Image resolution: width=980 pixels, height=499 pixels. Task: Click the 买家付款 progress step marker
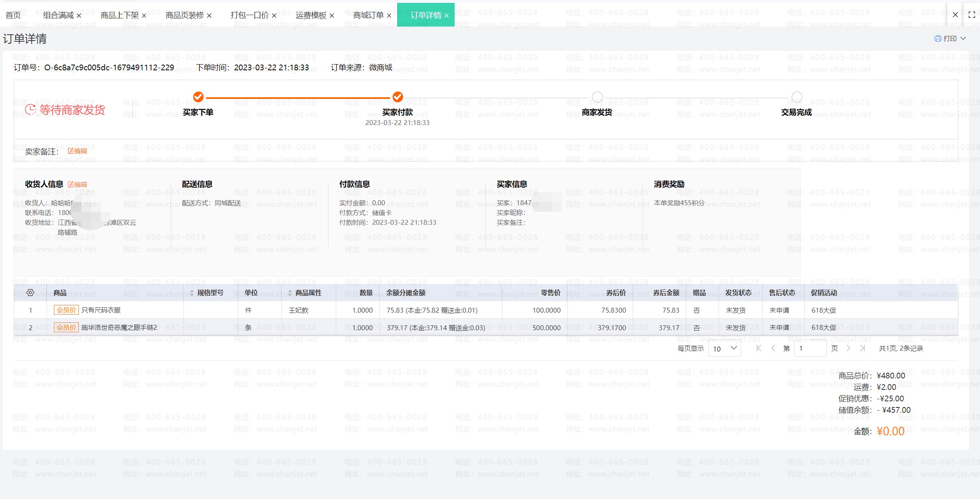coord(397,97)
